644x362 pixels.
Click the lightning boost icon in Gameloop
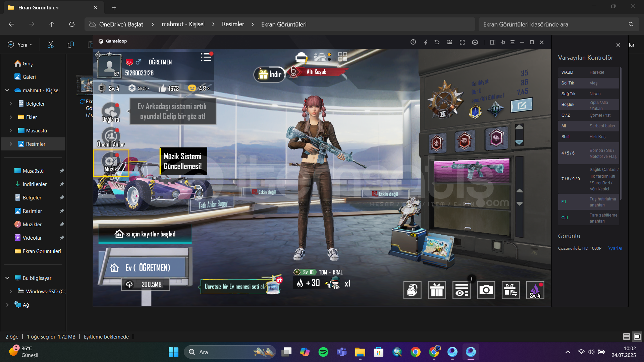[x=426, y=42]
